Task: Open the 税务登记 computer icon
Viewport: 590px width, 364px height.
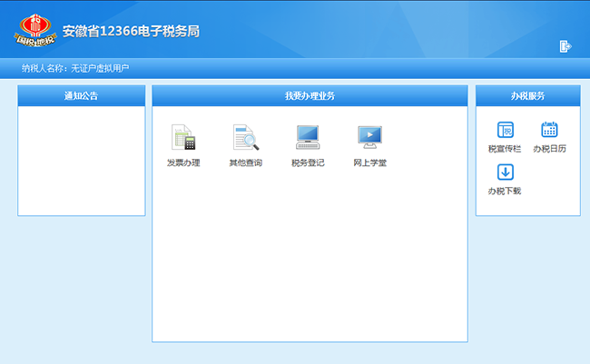Action: click(x=308, y=138)
